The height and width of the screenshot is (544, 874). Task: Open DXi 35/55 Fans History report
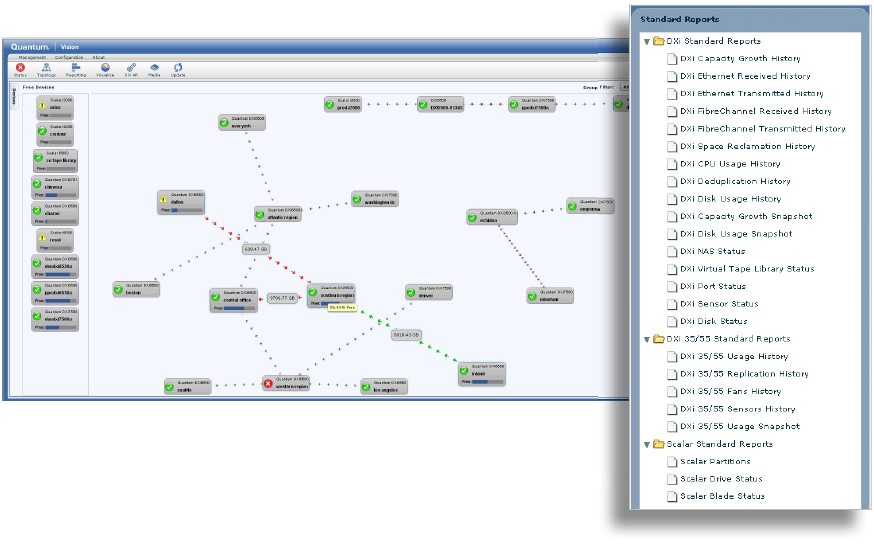731,392
